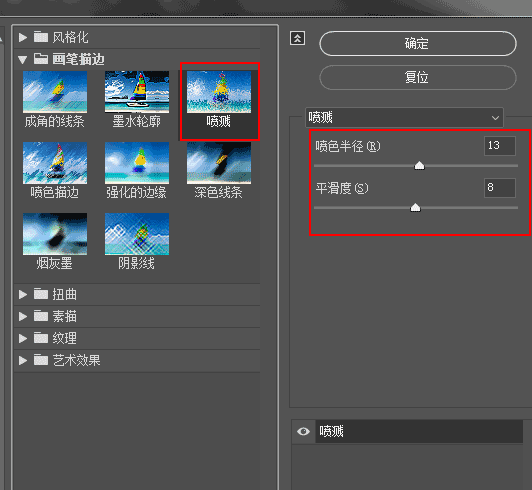Click the 风格化 folder icon

41,37
